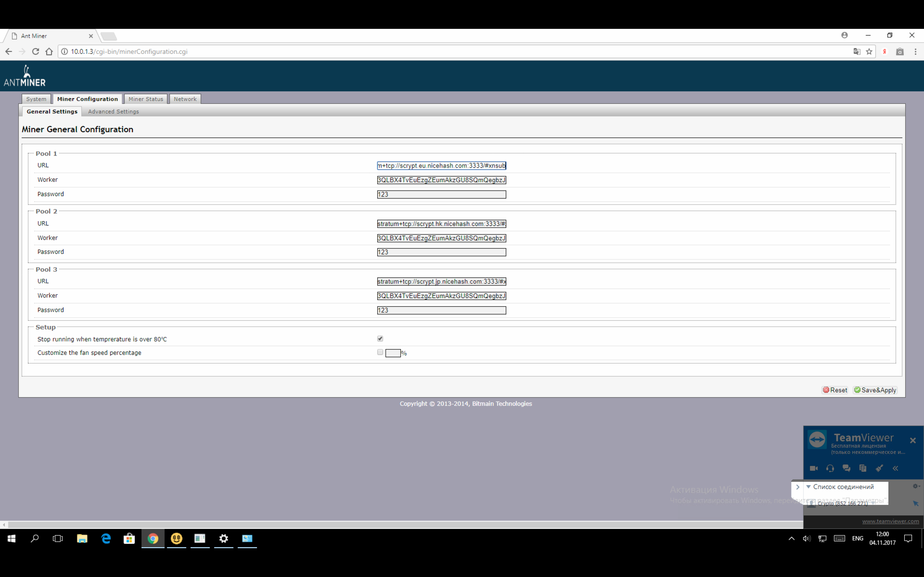Viewport: 924px width, 577px height.
Task: Click the fan speed percentage input field
Action: coord(392,353)
